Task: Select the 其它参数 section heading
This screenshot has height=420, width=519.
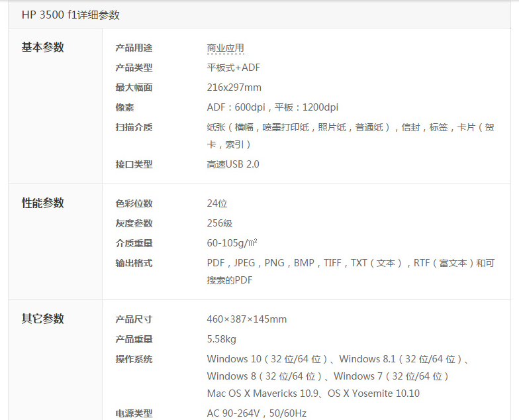Action: [42, 319]
